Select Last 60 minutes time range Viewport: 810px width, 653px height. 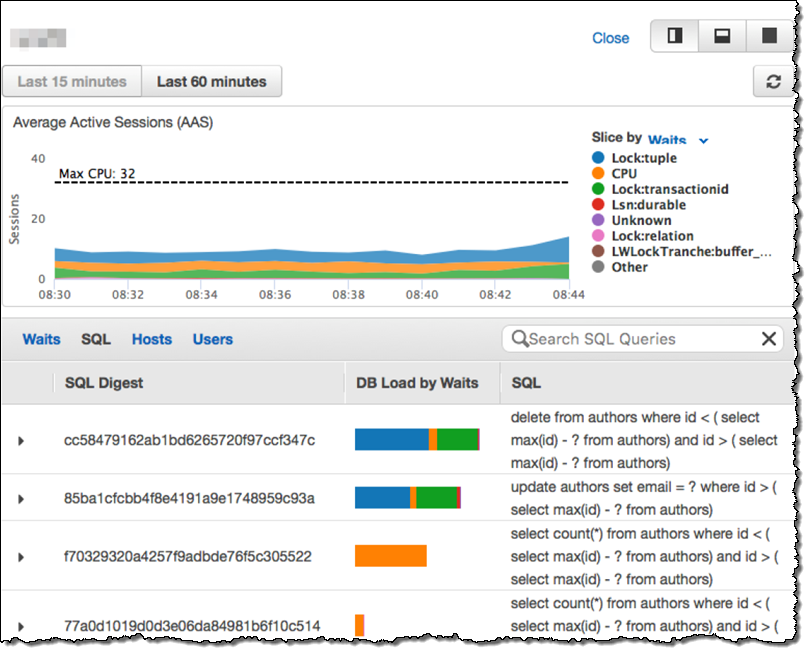click(x=212, y=82)
